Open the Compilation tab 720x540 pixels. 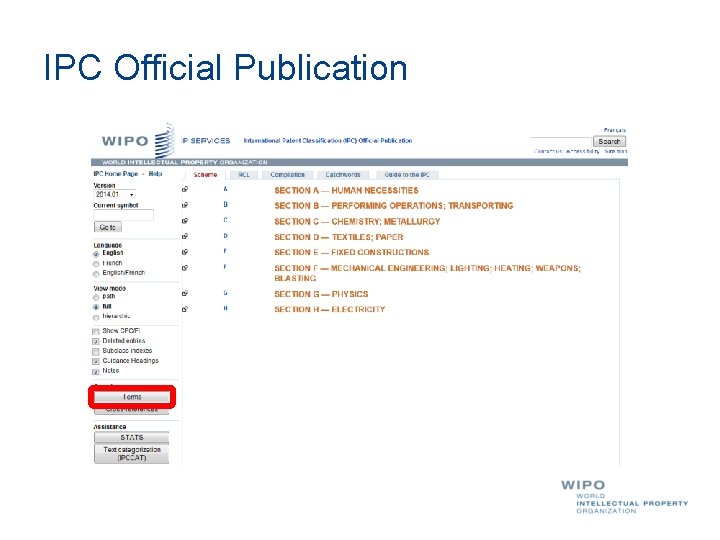tap(287, 175)
